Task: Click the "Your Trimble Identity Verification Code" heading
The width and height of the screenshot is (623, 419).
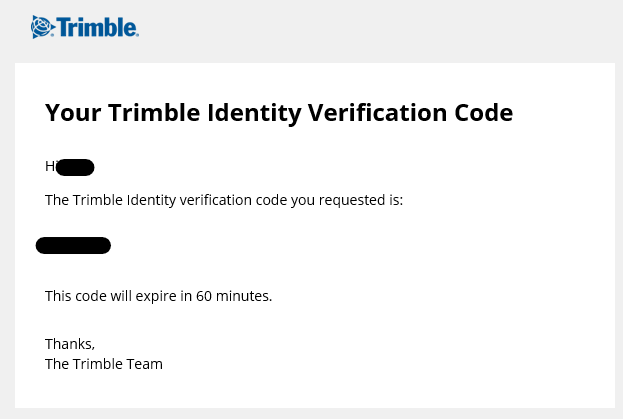Action: click(279, 113)
